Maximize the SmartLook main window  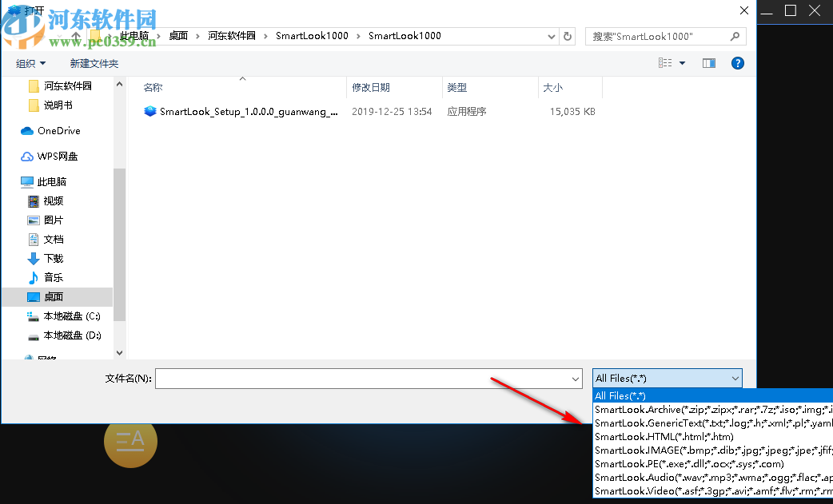[x=791, y=10]
